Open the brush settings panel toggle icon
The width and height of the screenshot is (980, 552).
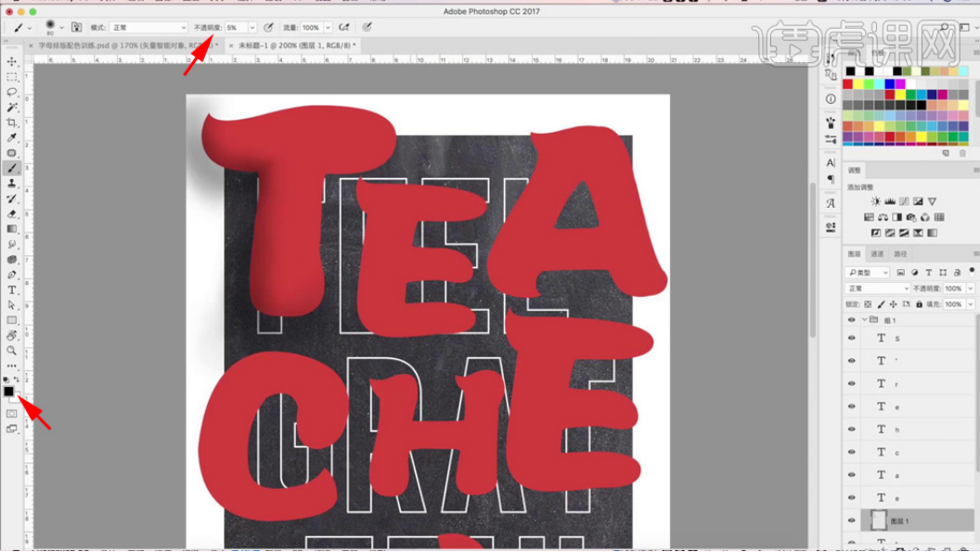76,28
